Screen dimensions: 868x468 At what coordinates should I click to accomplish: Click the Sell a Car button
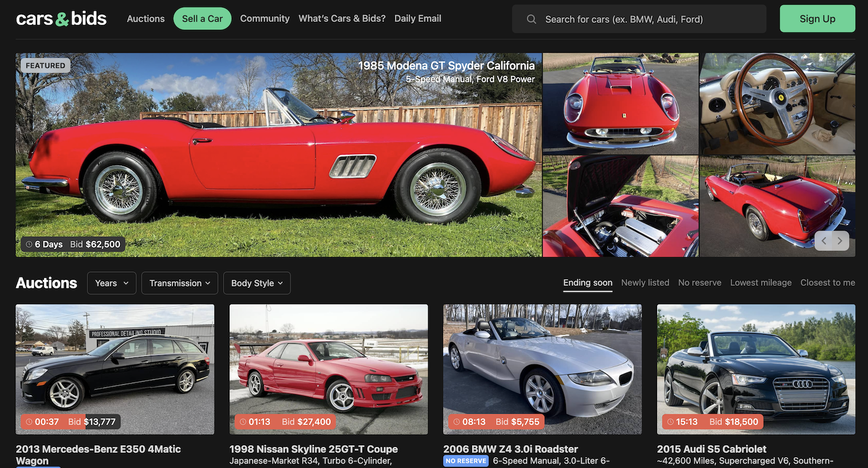pos(202,18)
